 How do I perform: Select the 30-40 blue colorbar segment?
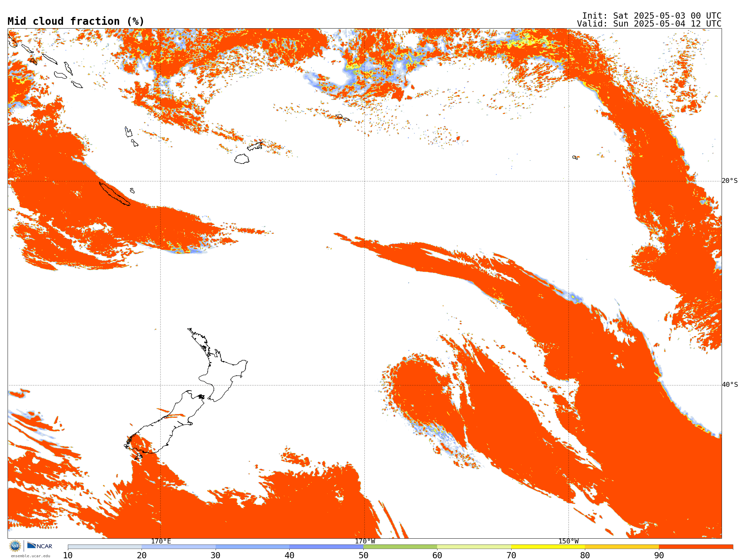point(252,547)
